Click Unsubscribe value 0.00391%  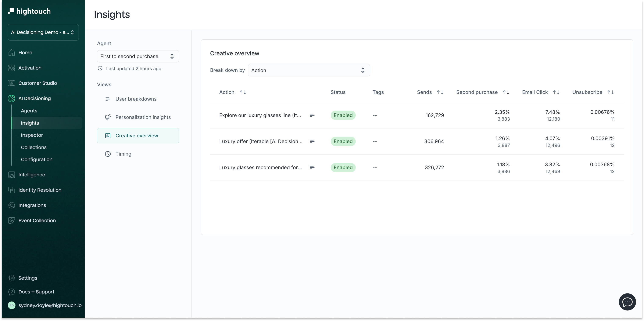click(602, 138)
